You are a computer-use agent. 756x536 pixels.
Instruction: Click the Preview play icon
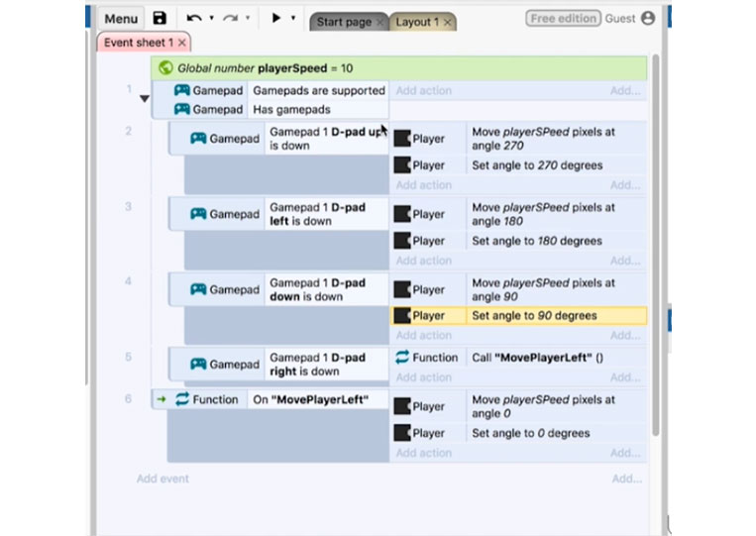pyautogui.click(x=276, y=18)
